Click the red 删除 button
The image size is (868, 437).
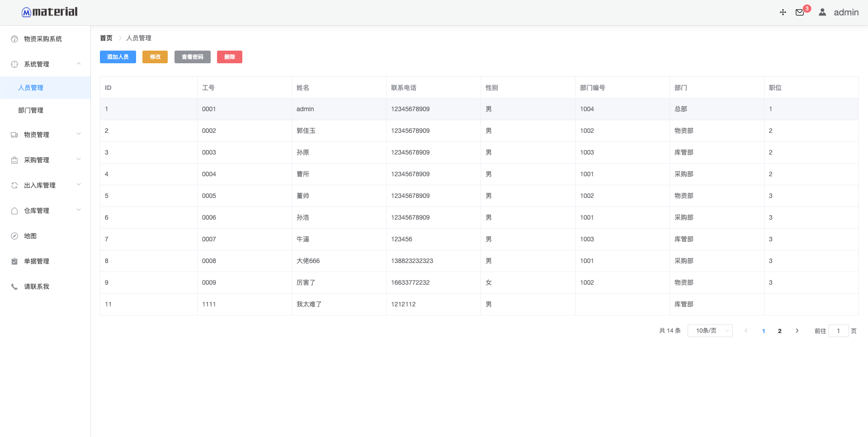[x=230, y=57]
